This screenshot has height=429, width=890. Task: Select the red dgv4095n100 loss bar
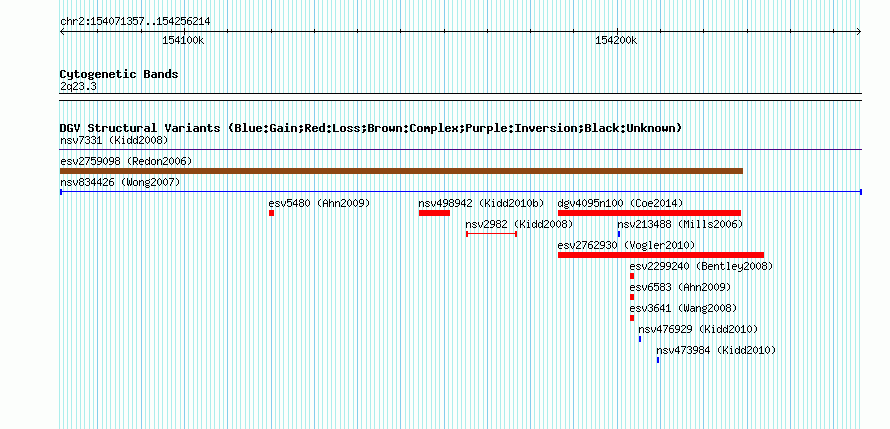point(649,213)
